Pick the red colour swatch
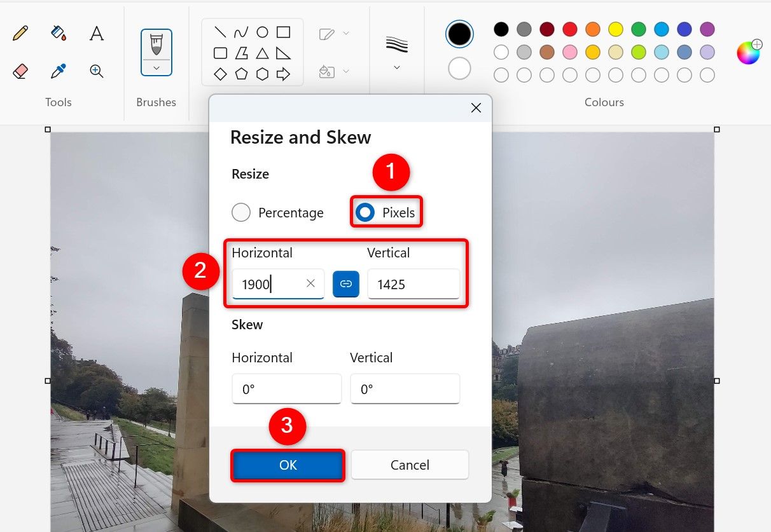This screenshot has width=771, height=532. [x=570, y=29]
